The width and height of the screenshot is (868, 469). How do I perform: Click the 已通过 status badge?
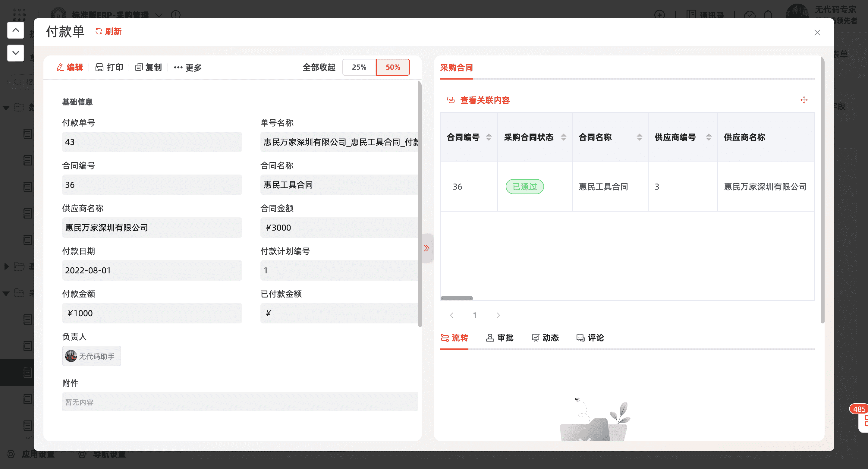524,187
